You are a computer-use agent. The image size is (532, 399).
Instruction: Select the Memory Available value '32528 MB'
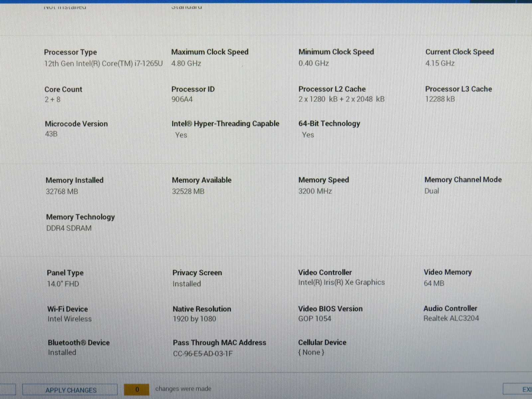(188, 192)
